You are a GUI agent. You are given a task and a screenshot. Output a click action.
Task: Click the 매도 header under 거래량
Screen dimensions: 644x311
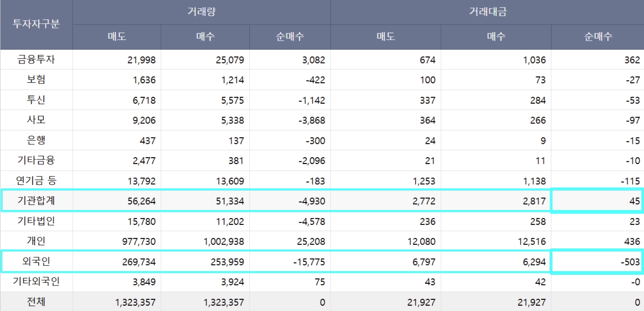117,37
